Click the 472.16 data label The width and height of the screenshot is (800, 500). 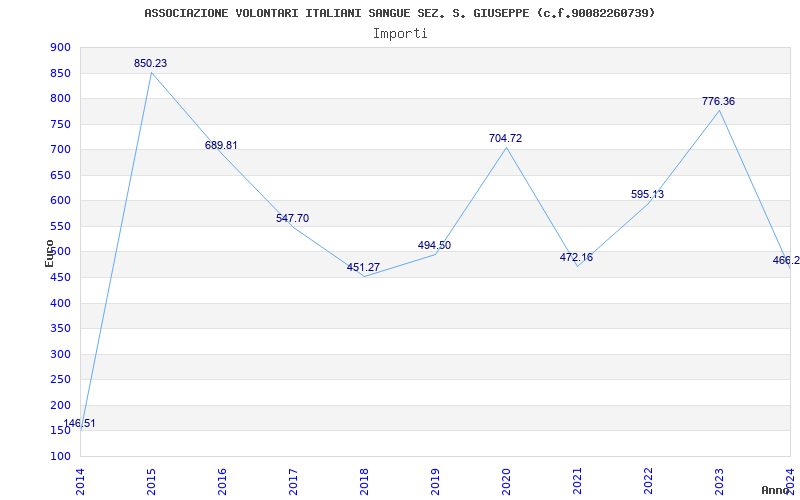click(x=577, y=257)
